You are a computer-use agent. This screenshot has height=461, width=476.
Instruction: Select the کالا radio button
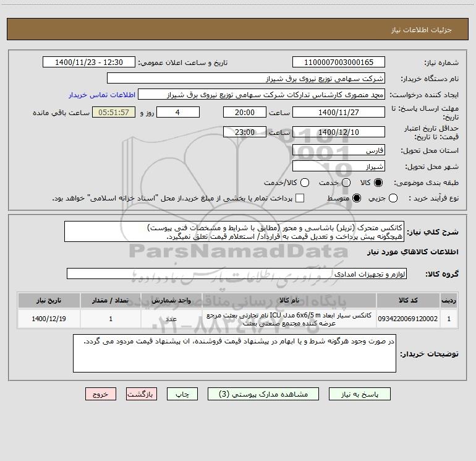pyautogui.click(x=378, y=183)
